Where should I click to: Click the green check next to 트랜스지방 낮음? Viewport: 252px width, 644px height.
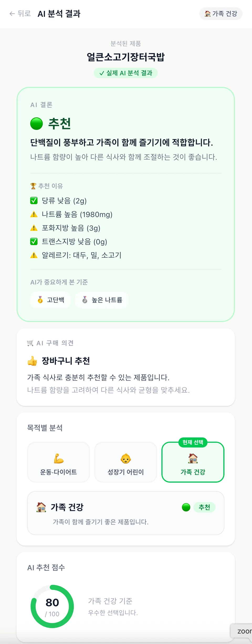click(34, 241)
